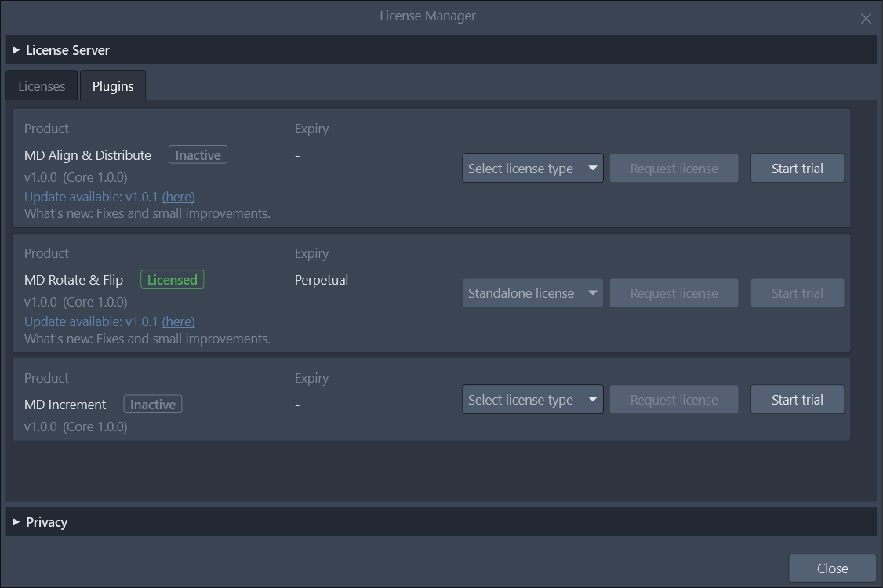Start trial for MD Increment
The image size is (883, 588).
pyautogui.click(x=798, y=400)
